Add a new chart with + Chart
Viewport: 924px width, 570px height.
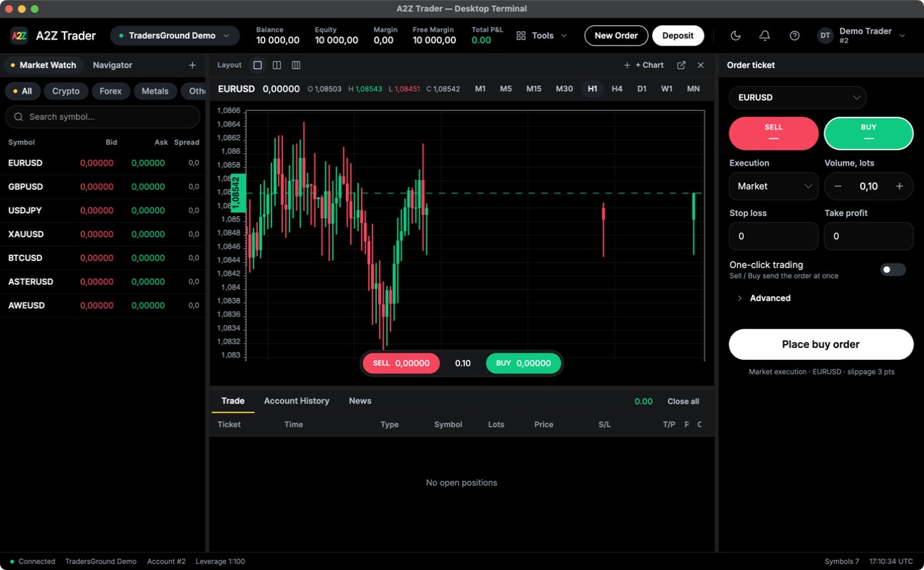tap(644, 65)
